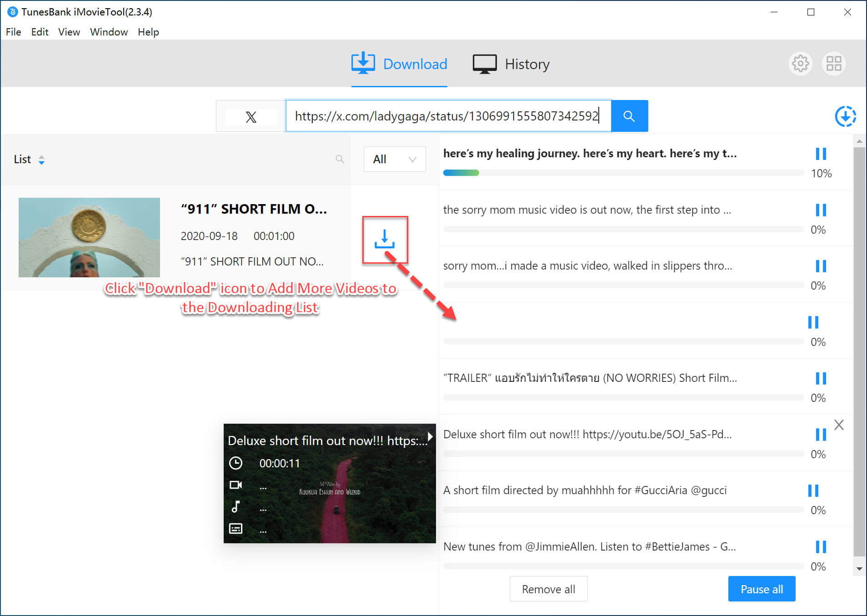Viewport: 867px width, 616px height.
Task: Click the clock duration icon in popup
Action: pyautogui.click(x=236, y=463)
